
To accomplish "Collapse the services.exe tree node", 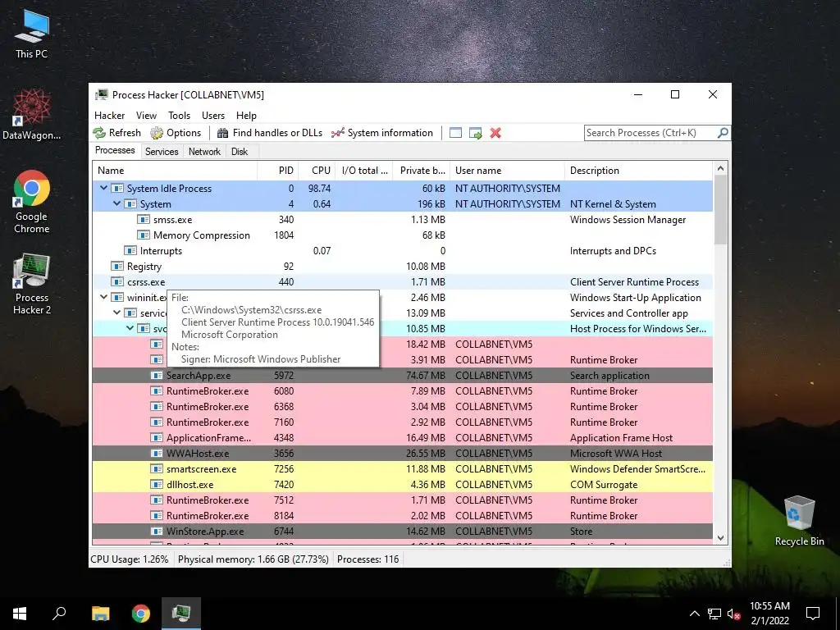I will (116, 313).
